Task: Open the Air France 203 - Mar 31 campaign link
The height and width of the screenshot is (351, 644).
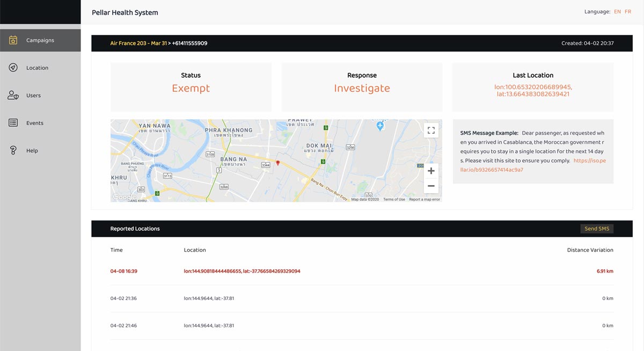Action: click(x=138, y=43)
